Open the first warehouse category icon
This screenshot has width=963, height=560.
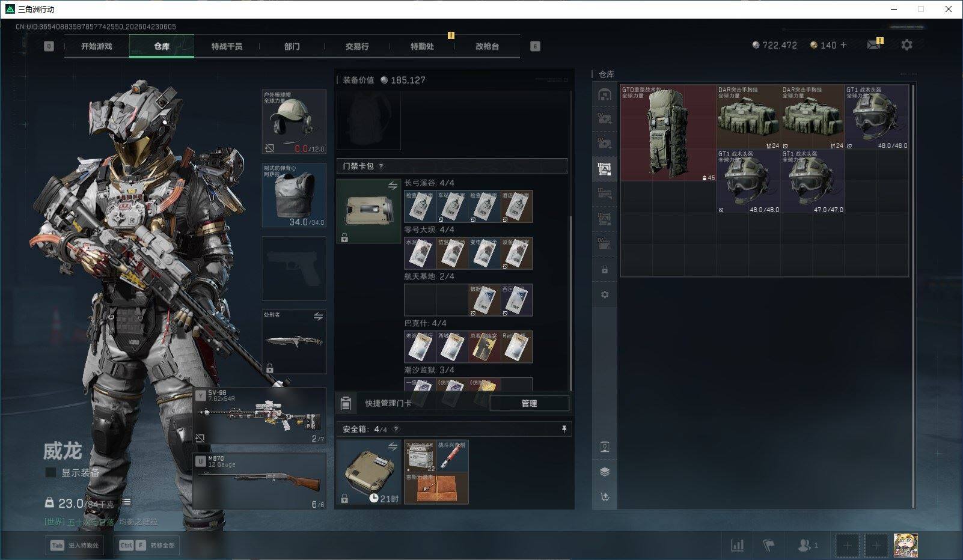point(605,94)
